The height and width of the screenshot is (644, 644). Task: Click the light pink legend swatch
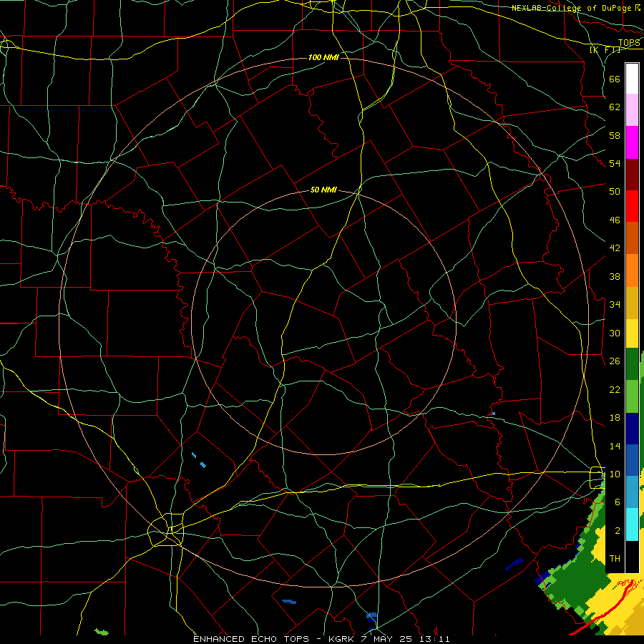click(x=632, y=110)
